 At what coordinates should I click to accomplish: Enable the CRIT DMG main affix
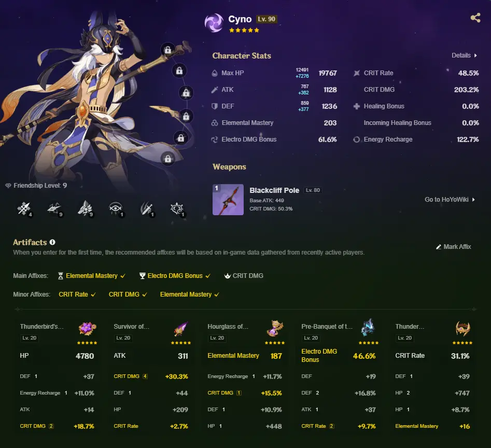coord(244,276)
